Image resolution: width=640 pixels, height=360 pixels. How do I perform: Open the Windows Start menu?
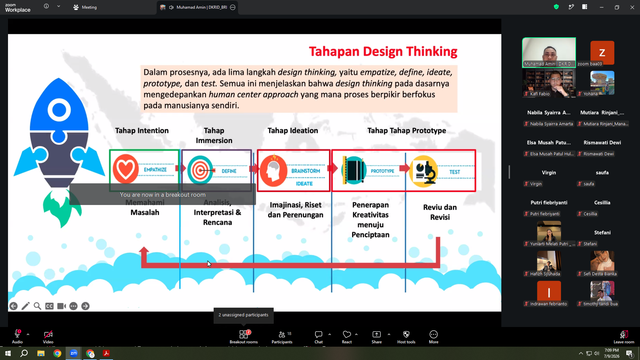tap(8, 353)
